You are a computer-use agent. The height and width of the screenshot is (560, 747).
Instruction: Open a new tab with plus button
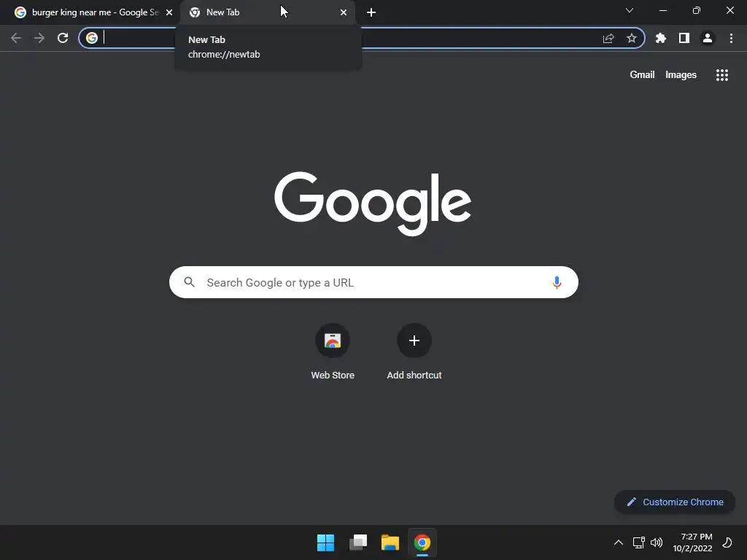click(371, 12)
